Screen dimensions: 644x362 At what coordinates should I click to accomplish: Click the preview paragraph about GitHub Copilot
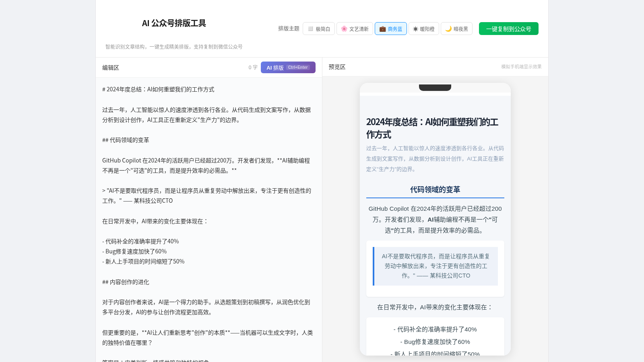[x=435, y=220]
